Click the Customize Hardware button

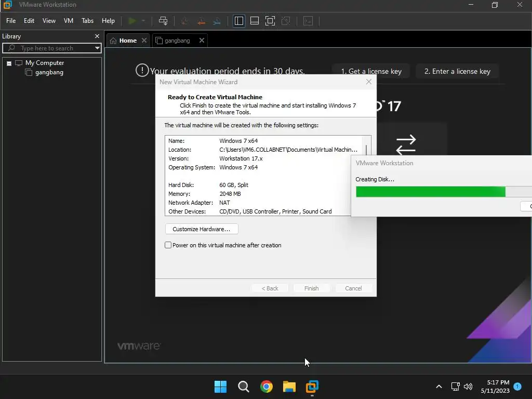[202, 229]
